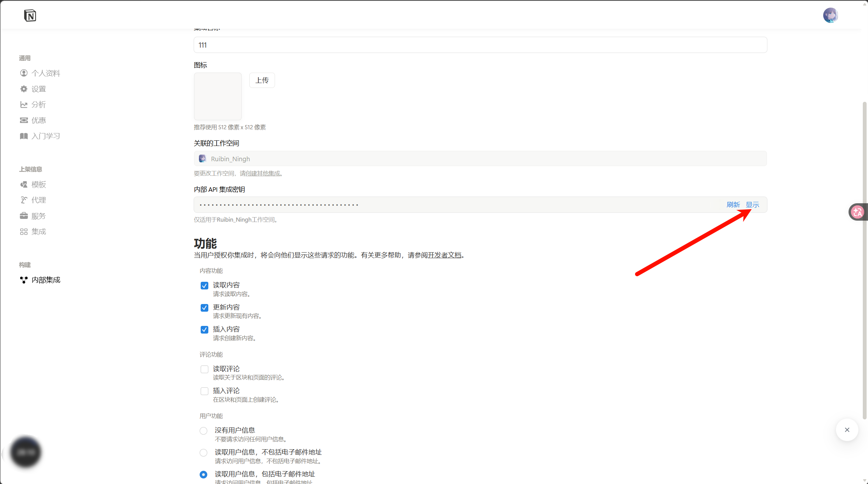868x484 pixels.
Task: Click the Notion logo icon
Action: (30, 16)
